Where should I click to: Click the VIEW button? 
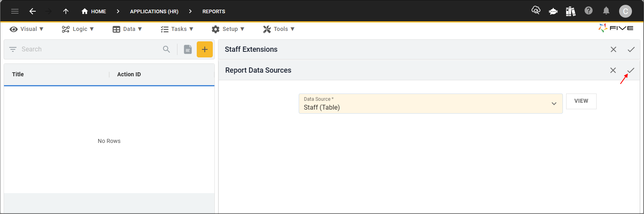click(581, 101)
